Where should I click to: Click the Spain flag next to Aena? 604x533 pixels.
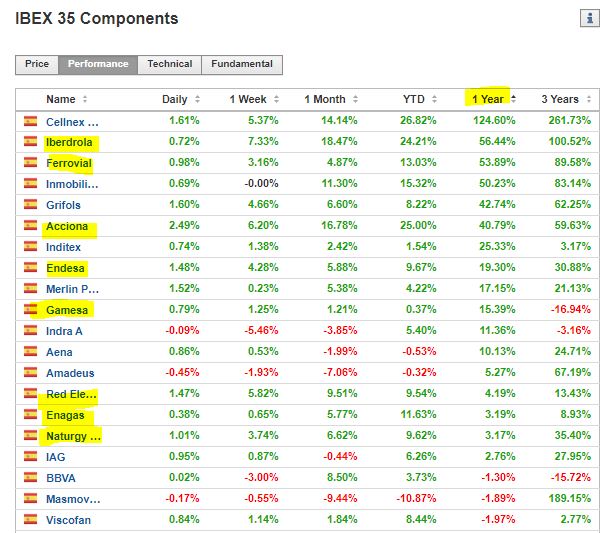30,352
